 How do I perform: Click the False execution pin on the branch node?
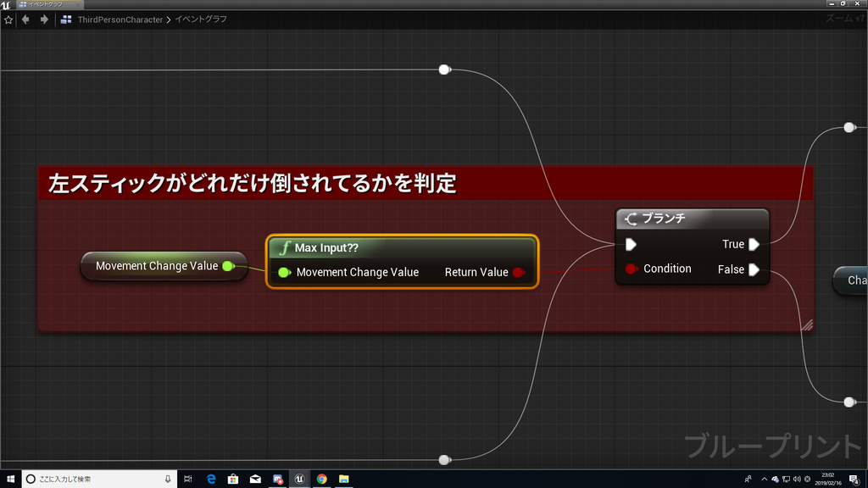click(754, 269)
